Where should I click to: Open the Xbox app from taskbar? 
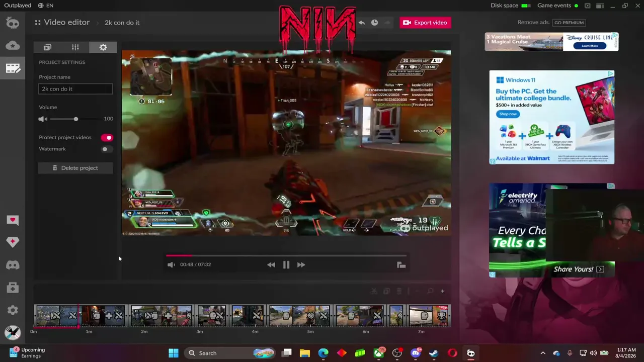click(378, 353)
